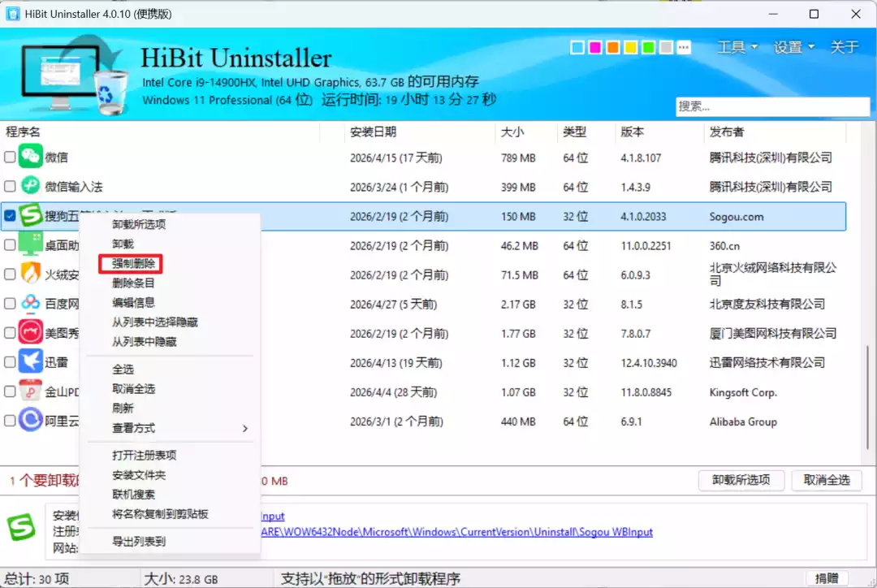The width and height of the screenshot is (877, 588).
Task: Click the 百度网盘 cloud icon
Action: pyautogui.click(x=30, y=303)
